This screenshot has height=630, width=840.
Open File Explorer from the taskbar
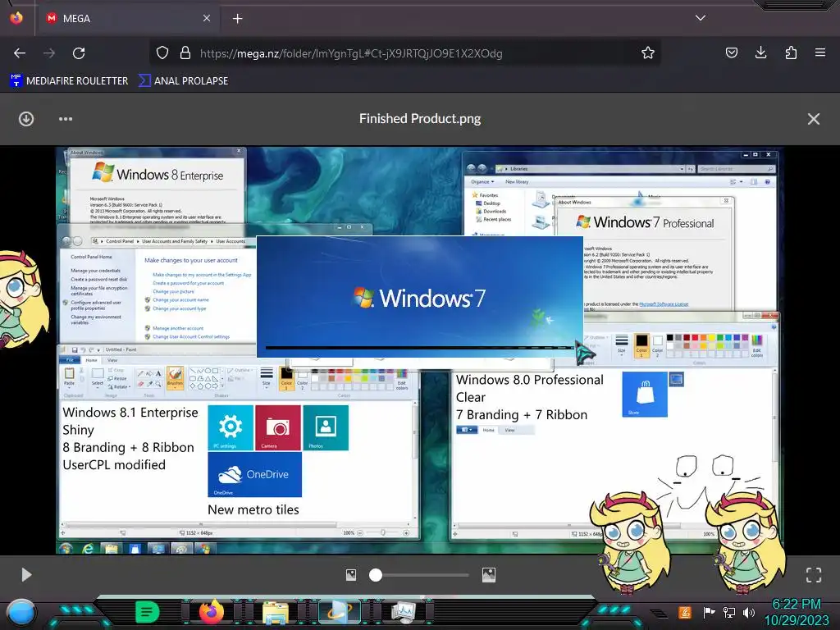[276, 612]
